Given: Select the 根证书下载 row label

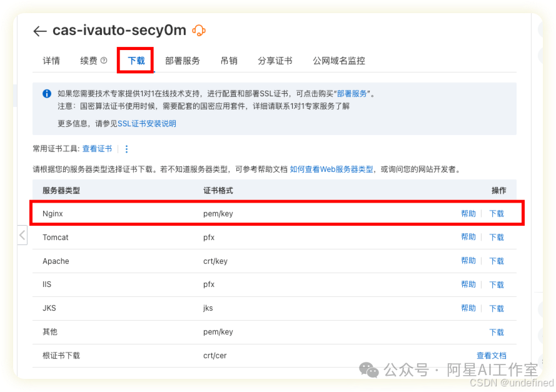Looking at the screenshot, I should (61, 356).
